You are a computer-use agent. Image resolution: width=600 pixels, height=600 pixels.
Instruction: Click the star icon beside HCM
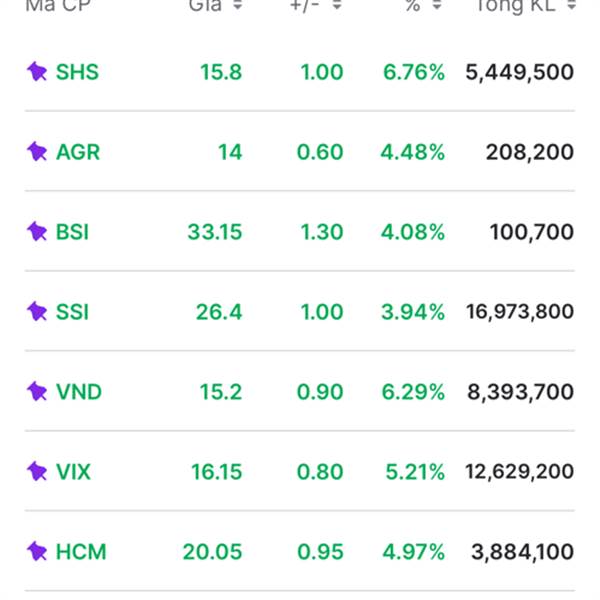click(x=37, y=552)
